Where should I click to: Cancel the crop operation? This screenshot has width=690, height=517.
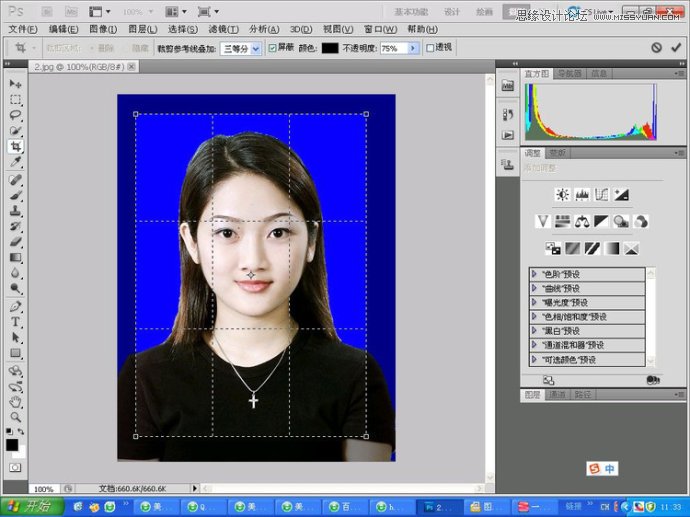(x=656, y=47)
